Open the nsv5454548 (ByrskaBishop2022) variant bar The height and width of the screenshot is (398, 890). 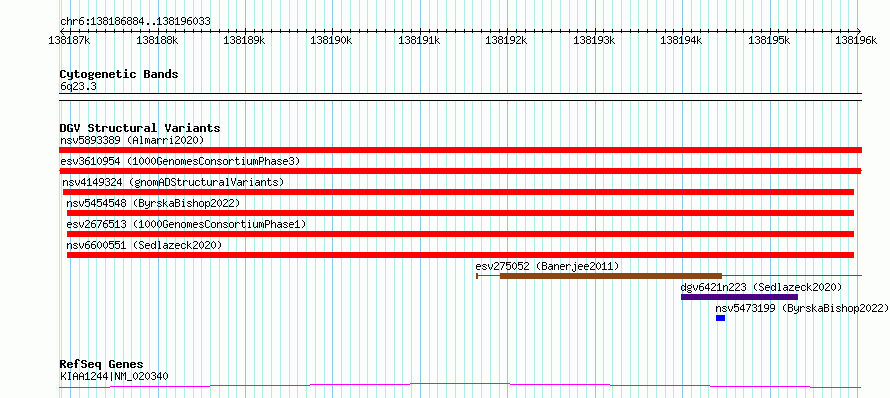[460, 213]
